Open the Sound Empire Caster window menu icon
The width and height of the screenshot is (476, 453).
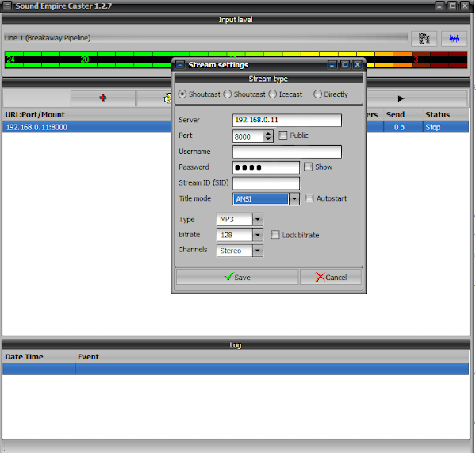7,6
